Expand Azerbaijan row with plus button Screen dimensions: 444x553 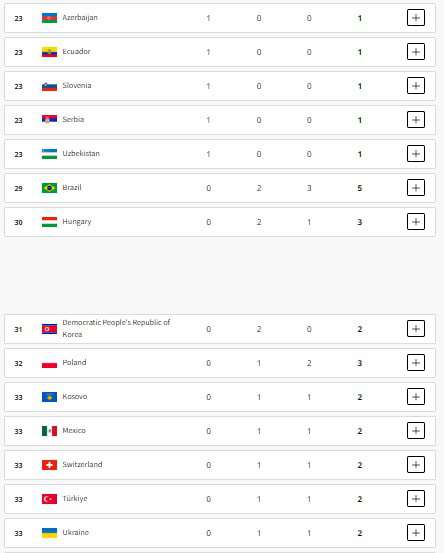coord(416,18)
